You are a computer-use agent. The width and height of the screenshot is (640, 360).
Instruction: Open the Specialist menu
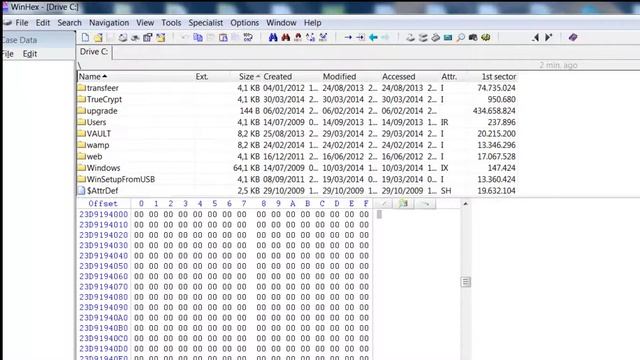click(x=206, y=23)
